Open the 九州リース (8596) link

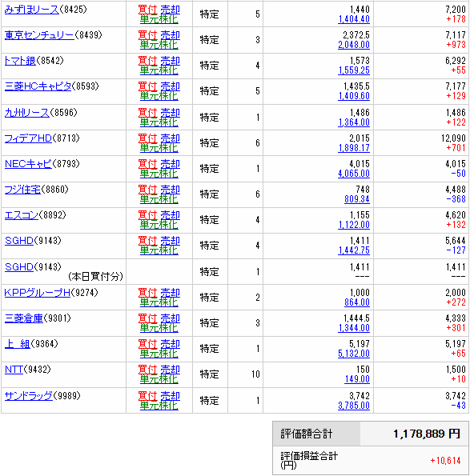coord(26,113)
